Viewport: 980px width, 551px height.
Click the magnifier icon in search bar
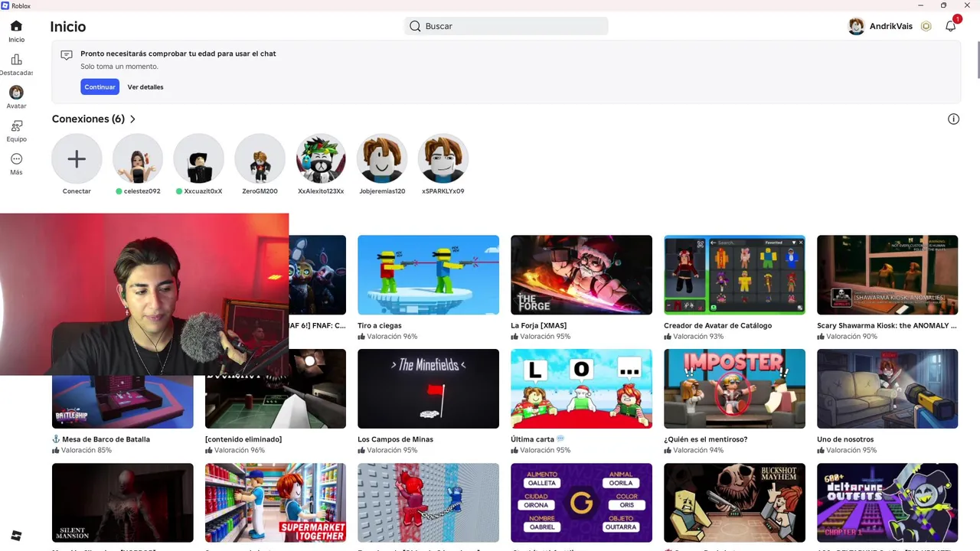tap(415, 26)
